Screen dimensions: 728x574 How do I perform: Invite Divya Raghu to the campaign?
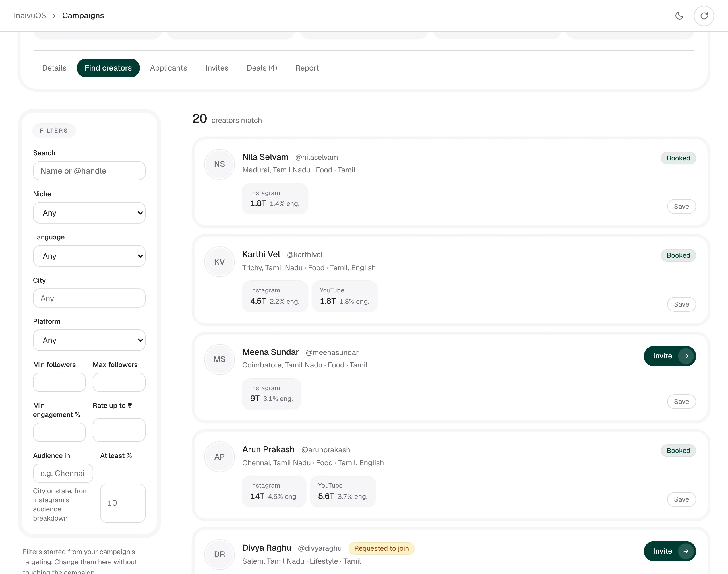point(669,551)
